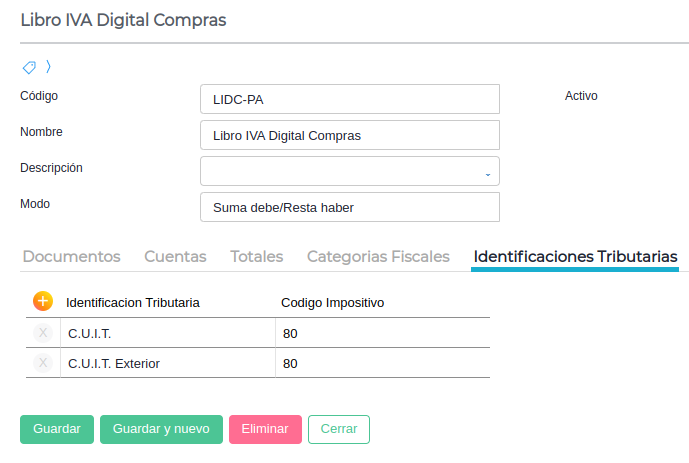Click the Modo field showing Suma debe/Resta haber
Viewport: 689px width, 463px height.
[349, 207]
